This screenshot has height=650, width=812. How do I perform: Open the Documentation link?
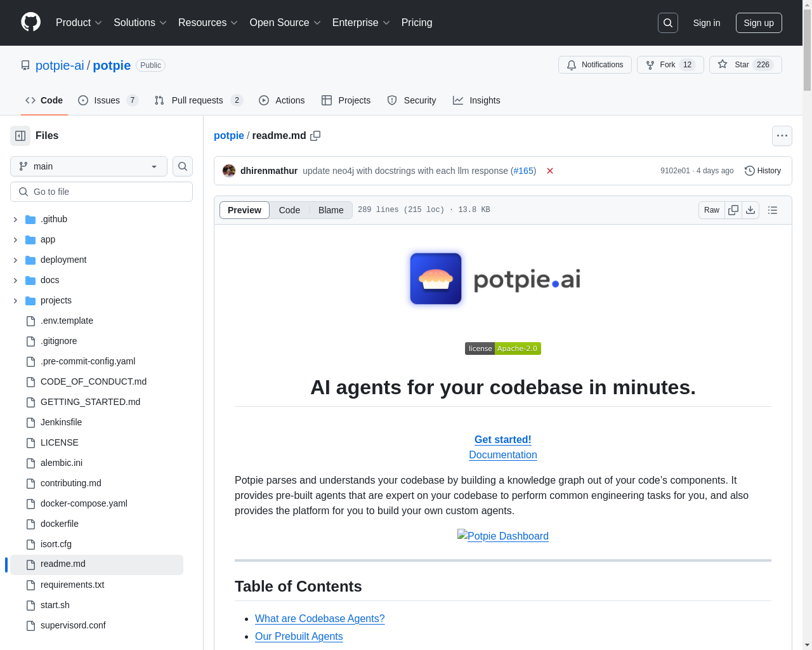pos(503,454)
